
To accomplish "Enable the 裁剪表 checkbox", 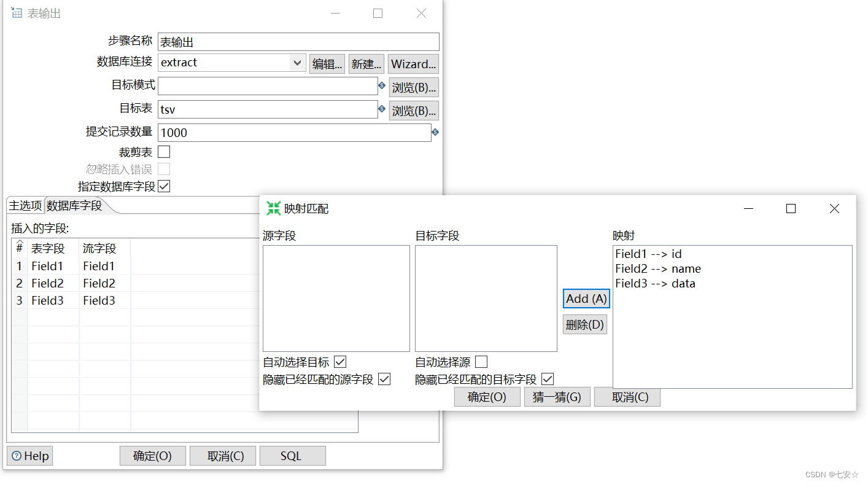I will [163, 151].
